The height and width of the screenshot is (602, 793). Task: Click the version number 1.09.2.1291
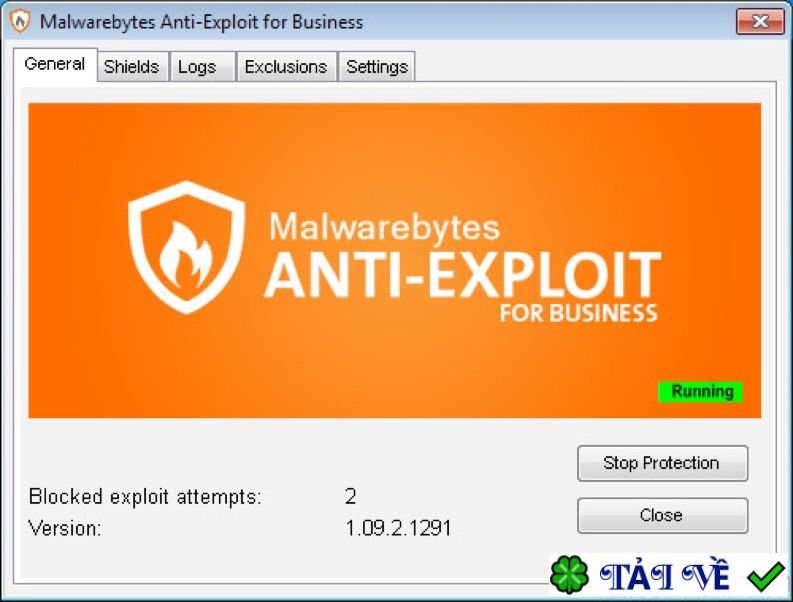point(398,528)
